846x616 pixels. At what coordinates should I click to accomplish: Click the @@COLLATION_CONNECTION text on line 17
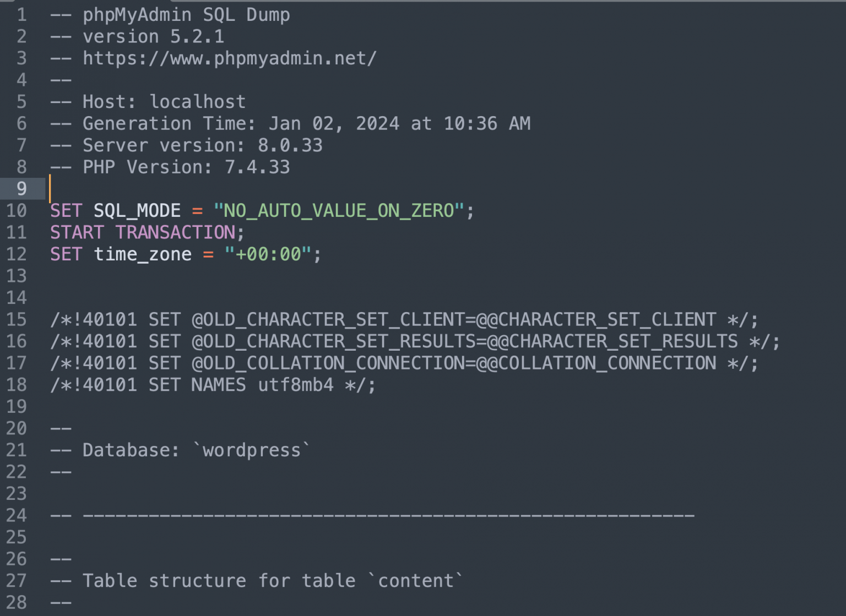point(596,363)
